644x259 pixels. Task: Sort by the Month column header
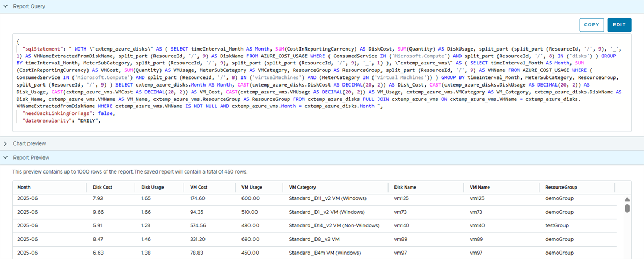24,188
